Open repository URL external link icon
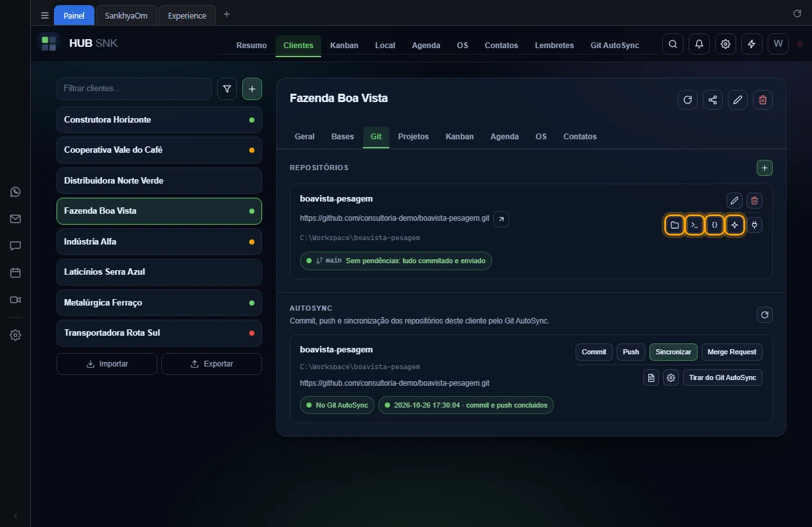 501,219
